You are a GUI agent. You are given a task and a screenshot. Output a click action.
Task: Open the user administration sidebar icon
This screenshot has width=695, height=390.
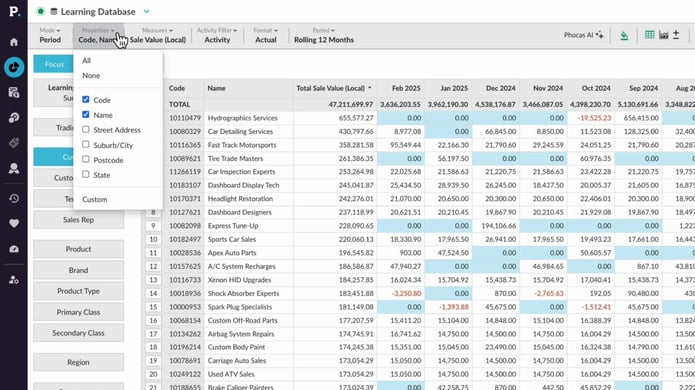tap(14, 280)
